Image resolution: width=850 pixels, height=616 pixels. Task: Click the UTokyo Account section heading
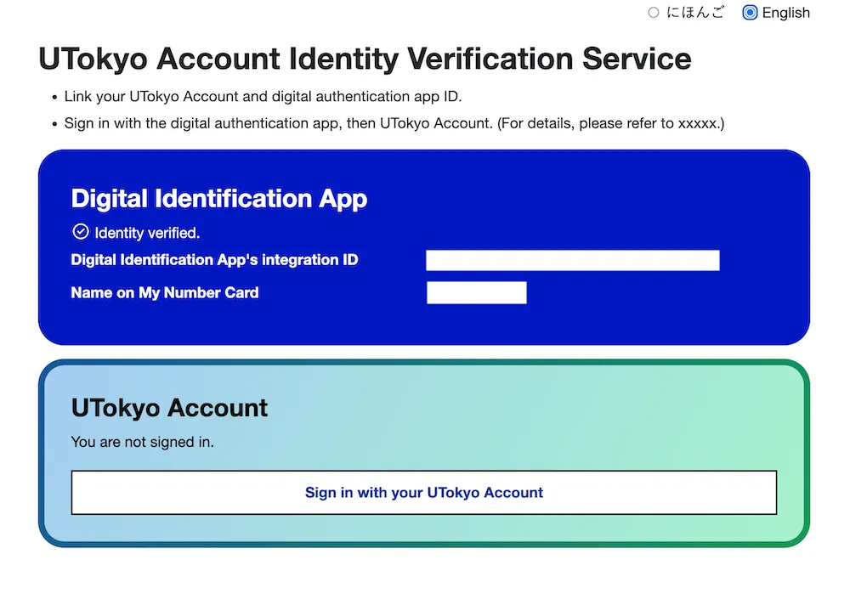coord(170,408)
